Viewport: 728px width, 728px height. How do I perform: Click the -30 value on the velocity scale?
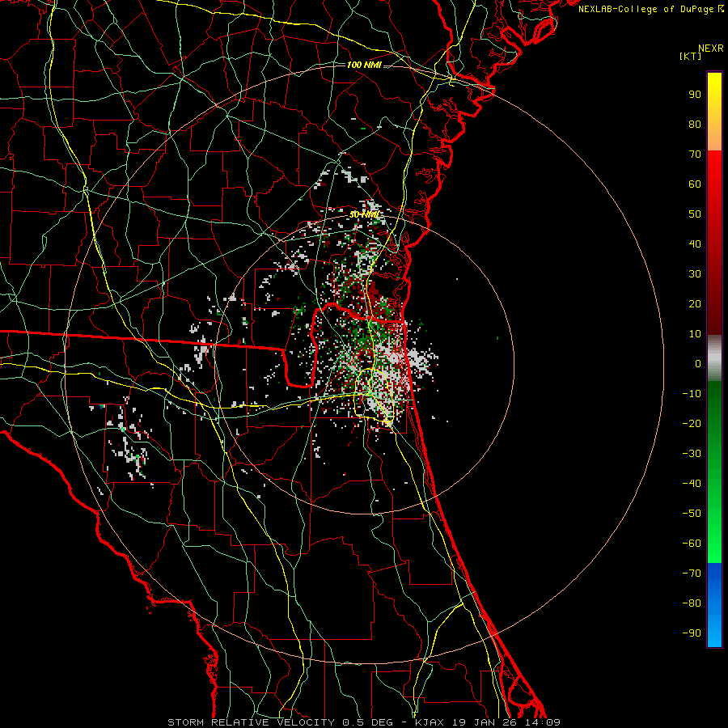tap(692, 454)
